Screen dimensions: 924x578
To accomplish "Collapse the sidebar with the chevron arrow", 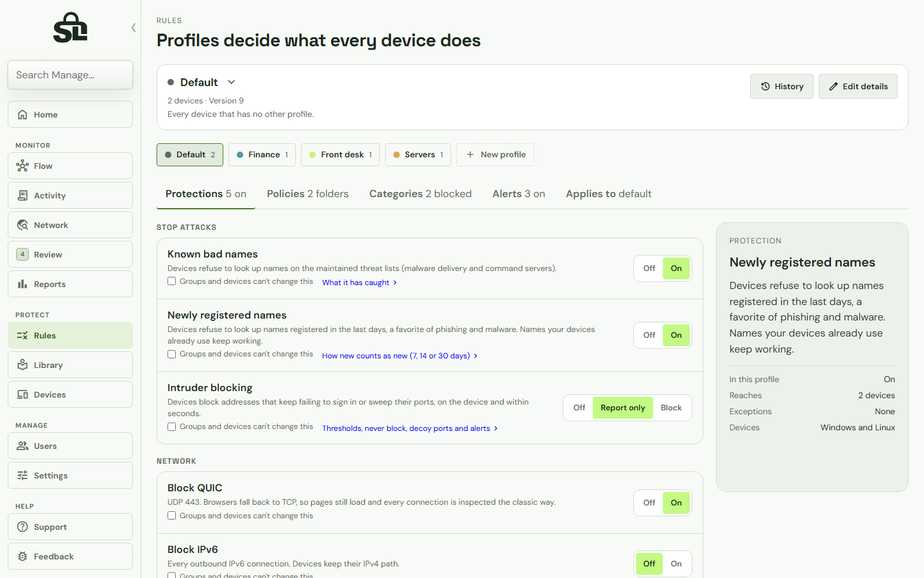I will pos(133,28).
